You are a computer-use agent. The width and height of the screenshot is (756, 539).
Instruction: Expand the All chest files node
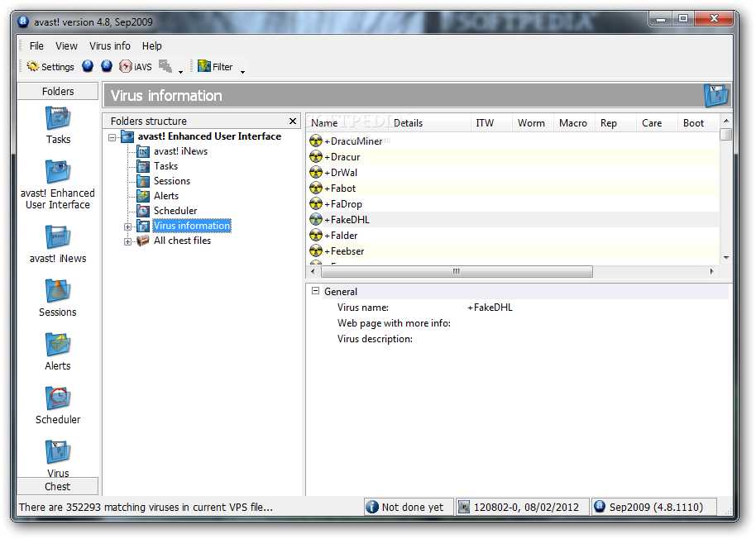point(127,241)
